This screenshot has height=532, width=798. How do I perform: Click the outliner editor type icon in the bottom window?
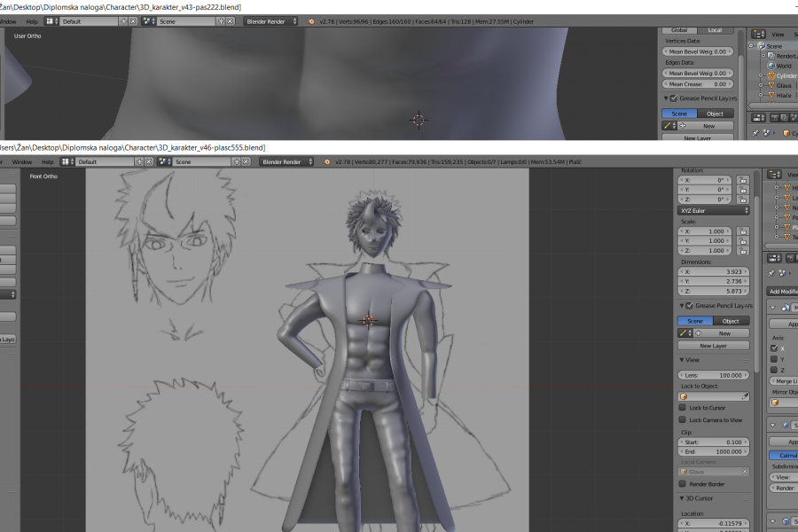coord(774,175)
